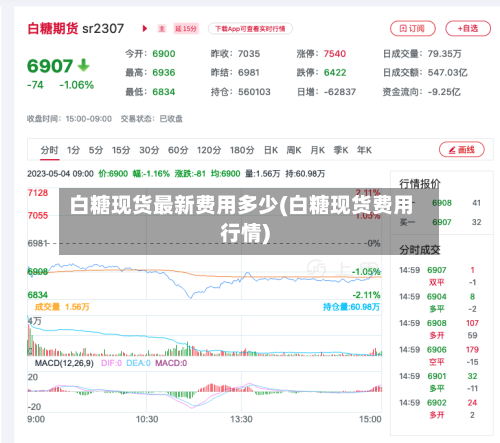Click the 日增 value -62837
This screenshot has height=443, width=500.
pos(340,92)
